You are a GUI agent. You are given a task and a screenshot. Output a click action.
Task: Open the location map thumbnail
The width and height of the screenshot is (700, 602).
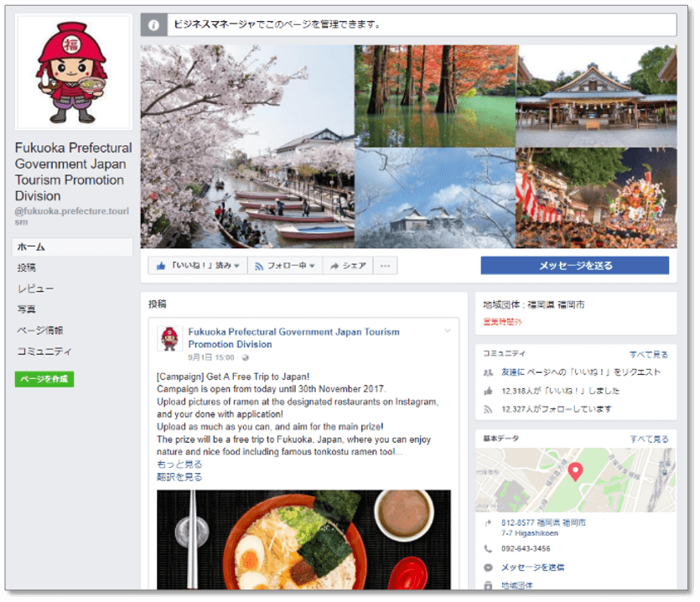tap(575, 480)
